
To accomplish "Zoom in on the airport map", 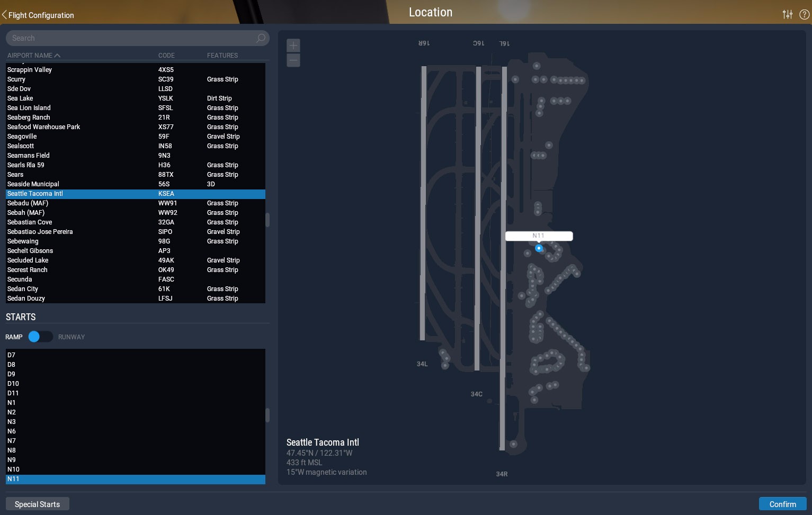I will (293, 46).
